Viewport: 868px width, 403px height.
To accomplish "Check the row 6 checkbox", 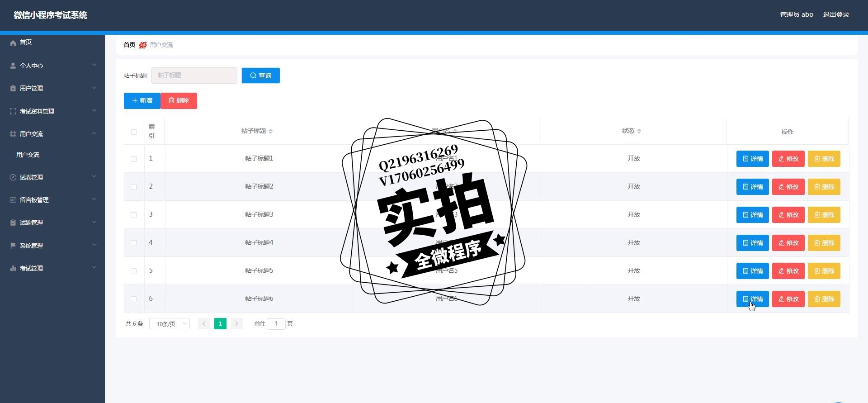I will pyautogui.click(x=133, y=299).
